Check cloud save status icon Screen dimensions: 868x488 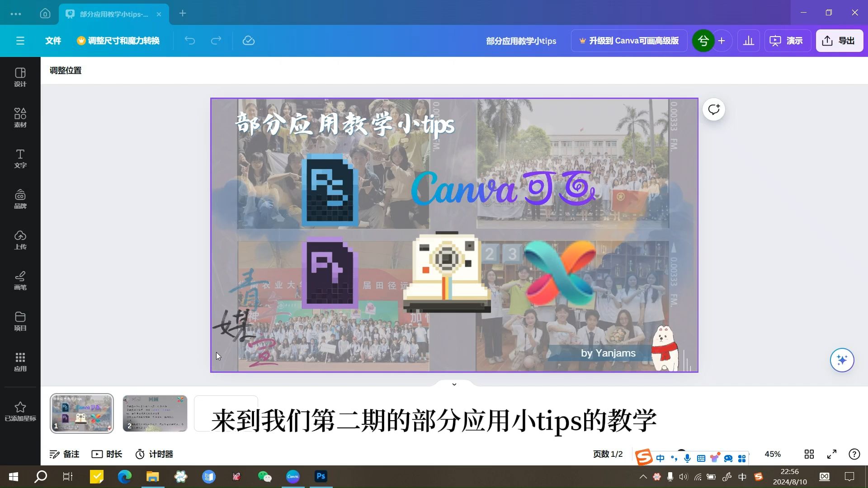(x=249, y=41)
